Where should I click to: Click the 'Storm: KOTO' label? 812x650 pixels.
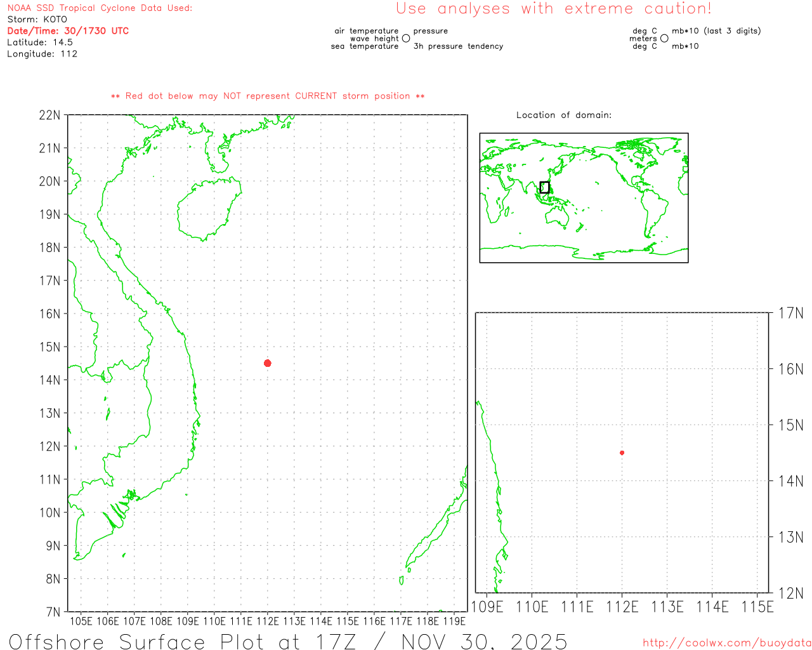37,20
